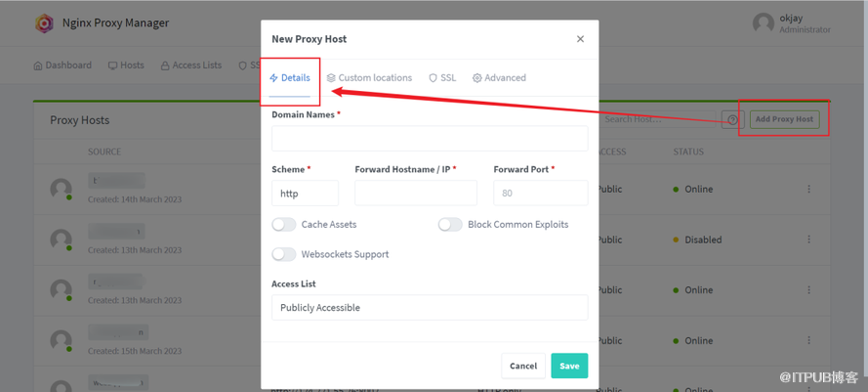Turn on Websockets Support toggle
The height and width of the screenshot is (392, 868).
[x=284, y=254]
